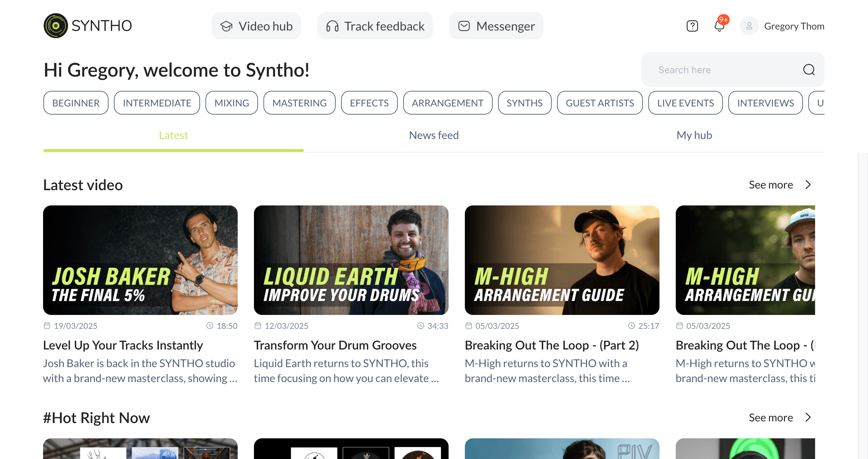Screen dimensions: 868x459
Task: Toggle the BEGINNER filter chip
Action: pyautogui.click(x=76, y=103)
